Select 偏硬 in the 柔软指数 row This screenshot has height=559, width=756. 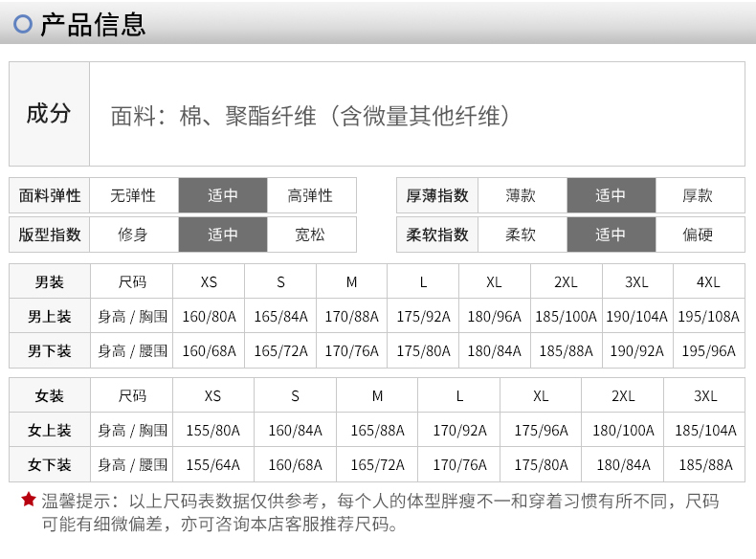[700, 235]
